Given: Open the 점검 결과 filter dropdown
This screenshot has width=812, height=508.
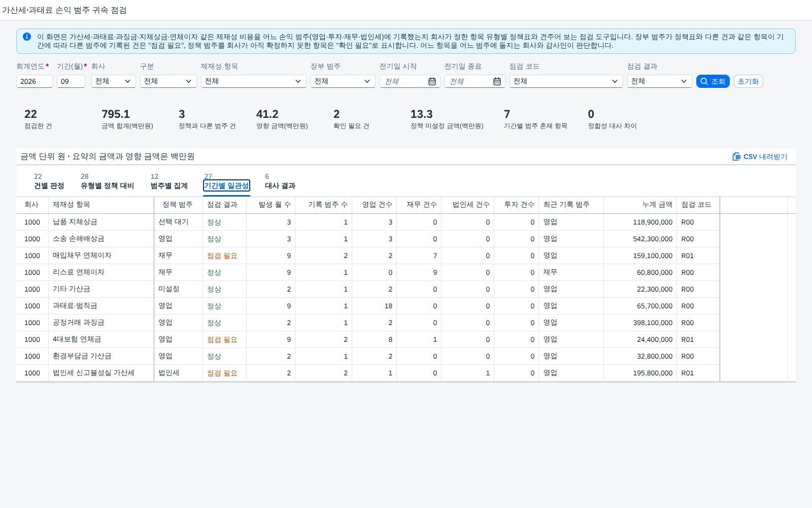Looking at the screenshot, I should pos(659,81).
